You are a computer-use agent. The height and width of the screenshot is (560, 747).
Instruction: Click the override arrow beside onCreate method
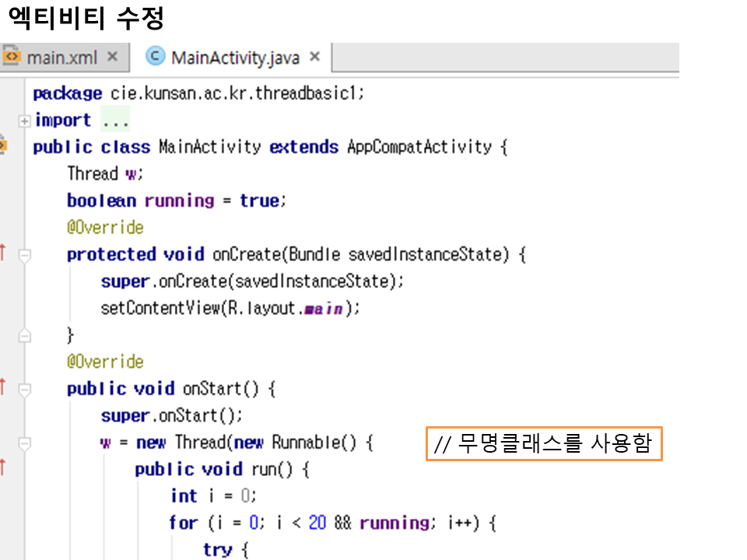[x=3, y=254]
